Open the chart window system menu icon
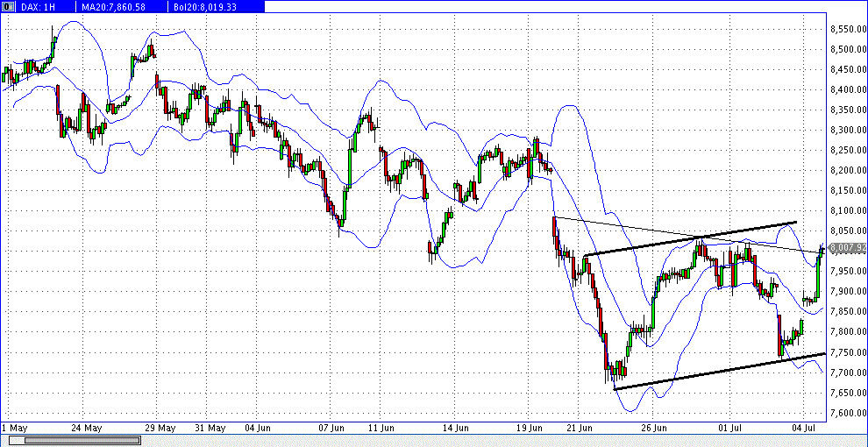868x447 pixels. coord(6,6)
